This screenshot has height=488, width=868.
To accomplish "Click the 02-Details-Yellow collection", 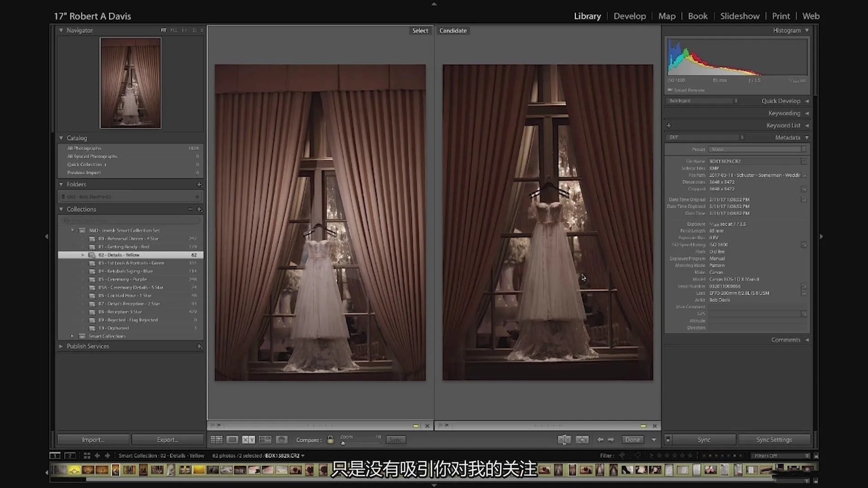I will tap(118, 255).
